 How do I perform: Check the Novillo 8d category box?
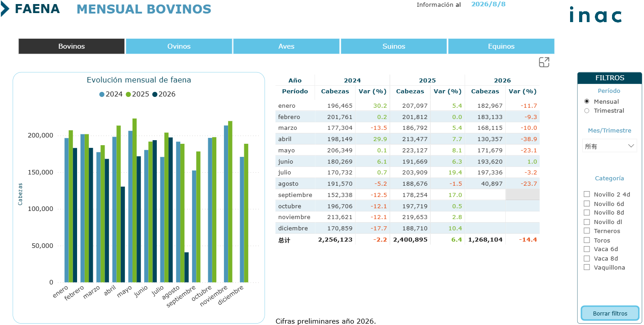pos(587,212)
